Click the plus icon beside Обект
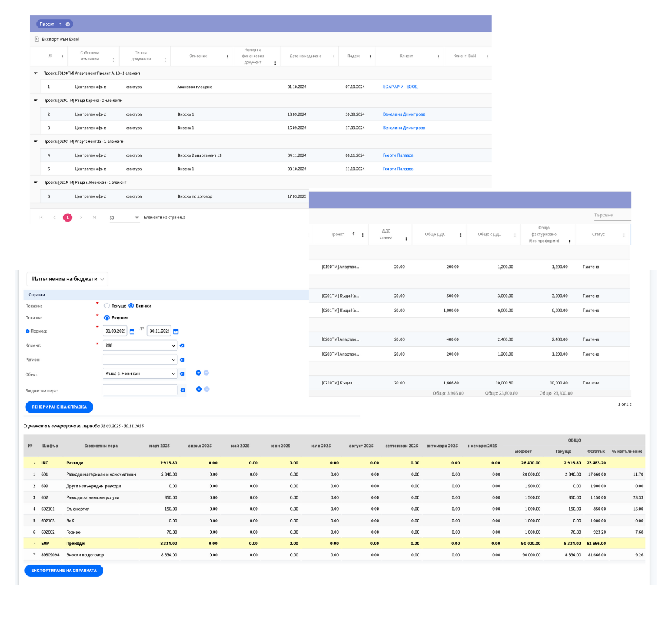Viewport: 672px width, 621px height. 198,373
